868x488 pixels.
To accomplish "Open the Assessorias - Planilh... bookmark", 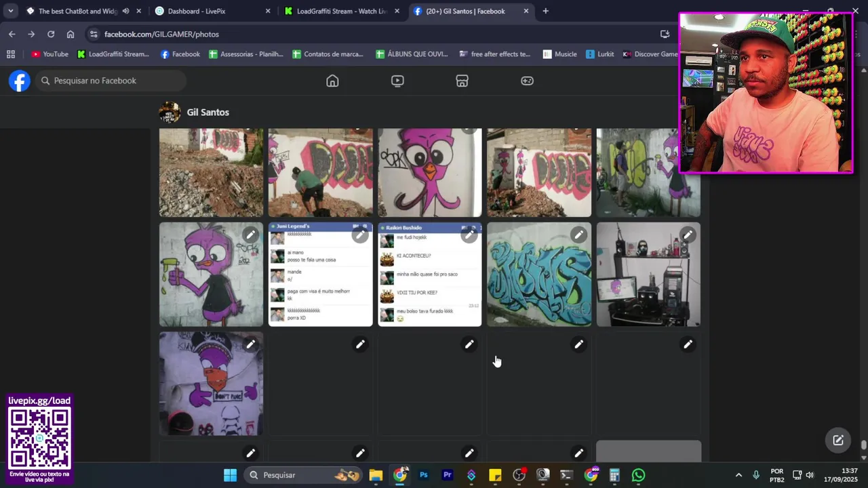I will pyautogui.click(x=246, y=54).
